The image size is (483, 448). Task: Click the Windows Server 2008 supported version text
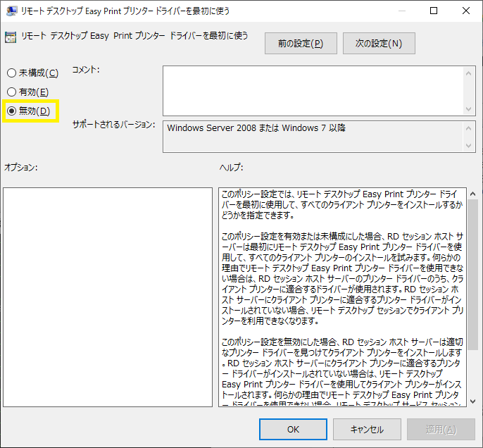[256, 128]
